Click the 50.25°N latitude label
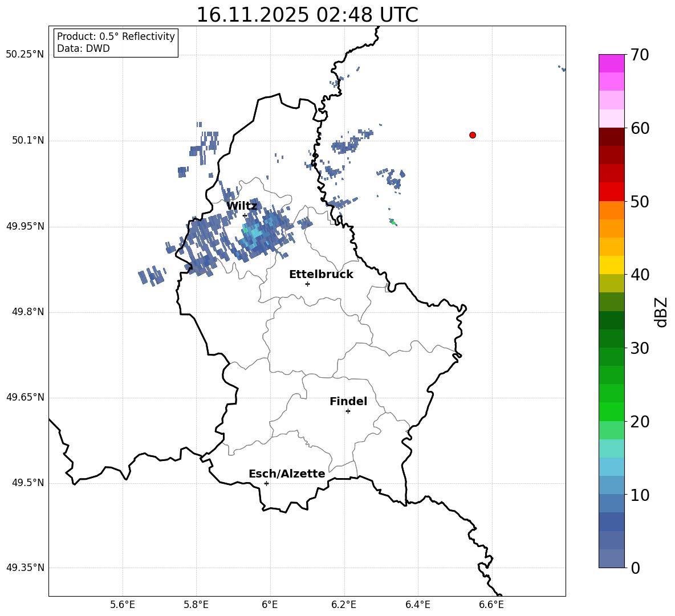Viewport: 675px width, 616px height. [25, 55]
